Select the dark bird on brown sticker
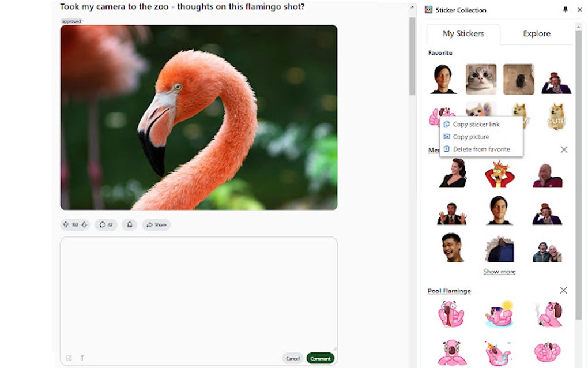 pyautogui.click(x=519, y=79)
